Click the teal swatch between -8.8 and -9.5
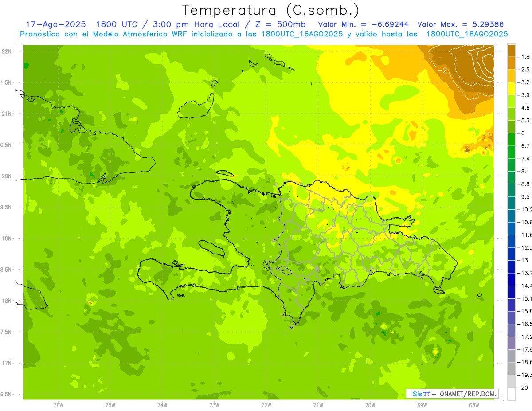The height and width of the screenshot is (411, 532). (511, 190)
